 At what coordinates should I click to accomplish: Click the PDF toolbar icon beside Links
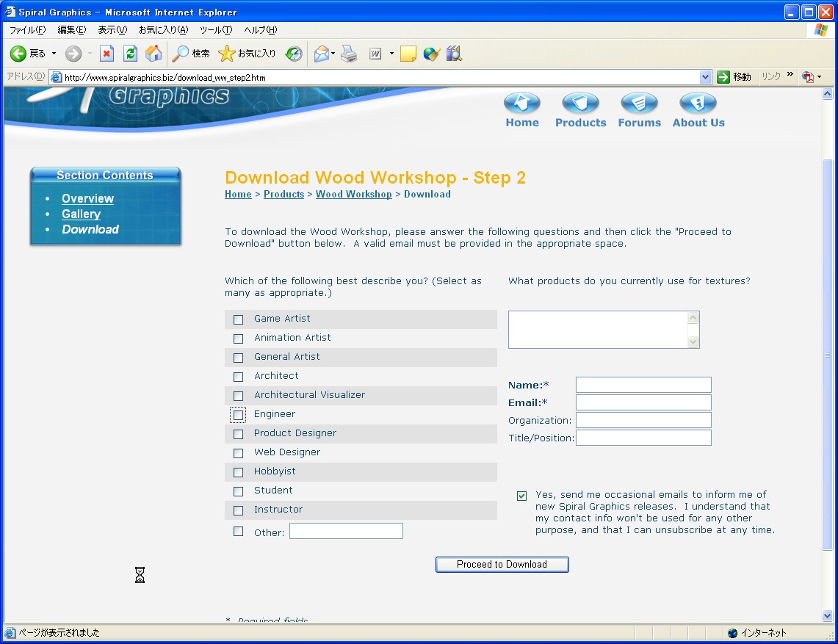tap(808, 77)
